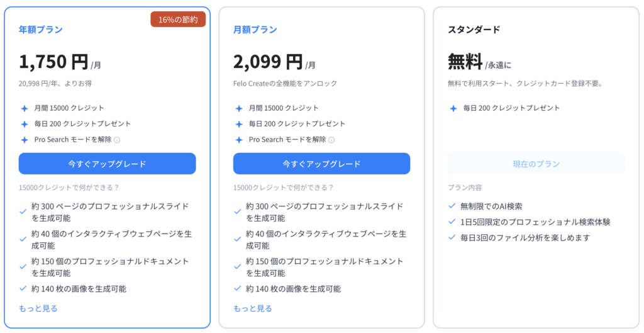Click the info icon beside annual Pro Search
Screen dimensions: 644x333
[117, 140]
